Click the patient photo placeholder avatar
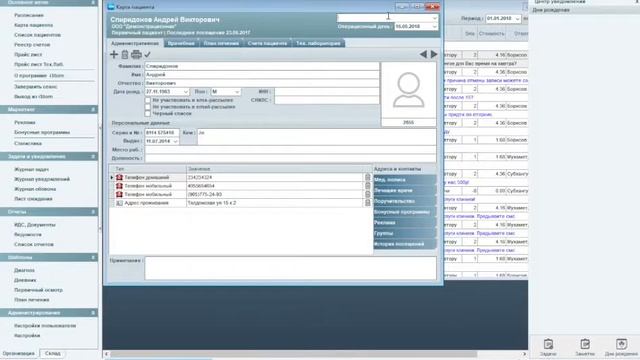 [x=409, y=90]
